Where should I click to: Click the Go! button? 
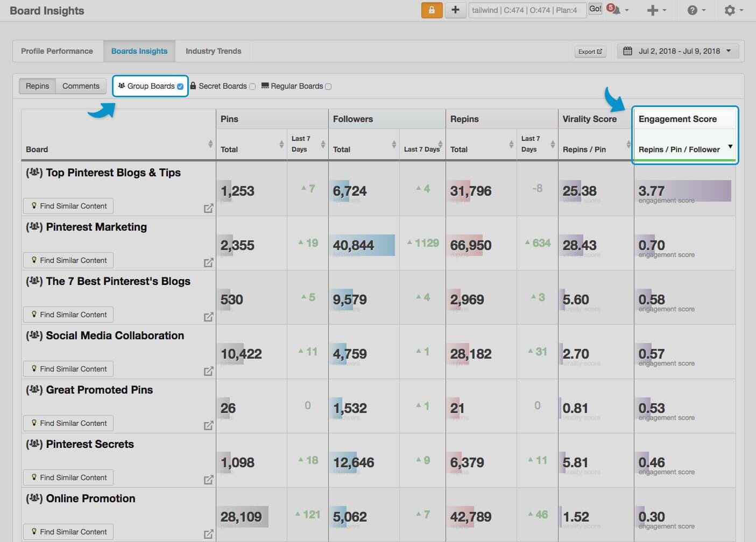click(x=595, y=9)
